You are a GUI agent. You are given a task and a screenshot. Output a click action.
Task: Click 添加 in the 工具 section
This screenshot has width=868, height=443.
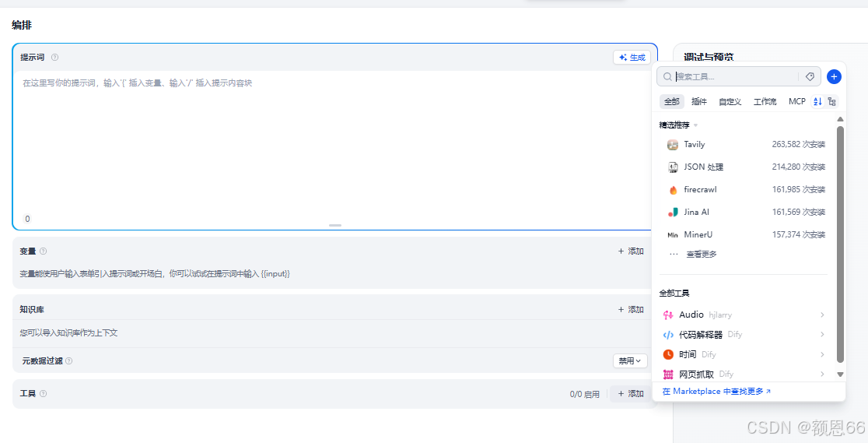coord(631,394)
